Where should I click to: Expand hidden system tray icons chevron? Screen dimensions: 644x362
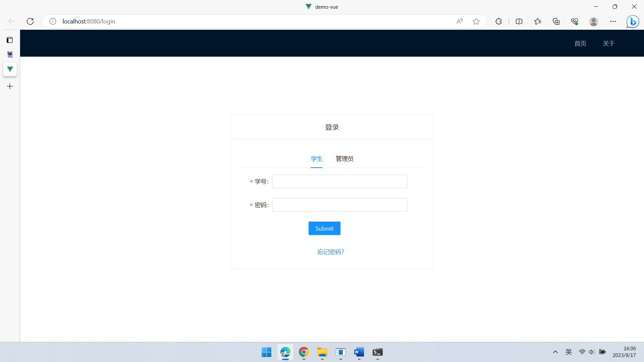555,352
